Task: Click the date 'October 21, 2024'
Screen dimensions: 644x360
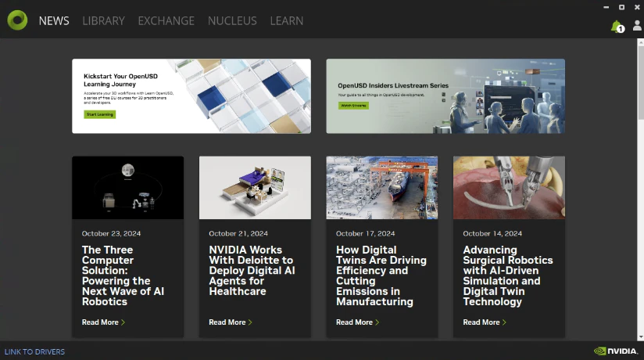Action: (238, 234)
